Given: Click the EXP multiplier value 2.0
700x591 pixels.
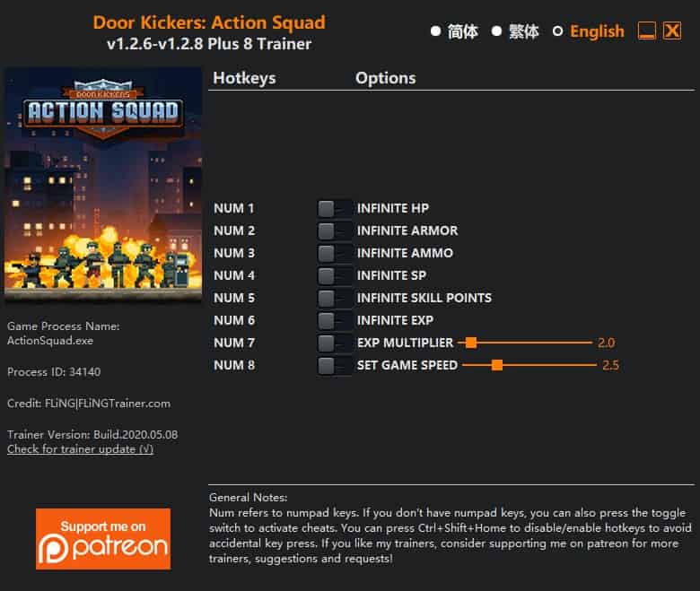Looking at the screenshot, I should coord(607,343).
